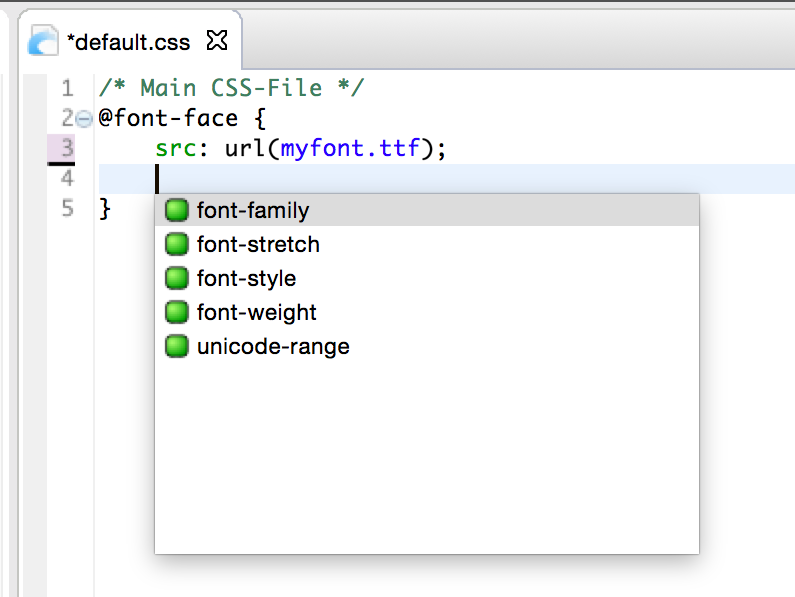Choose the unicode-range proposal
The image size is (795, 597).
[426, 346]
